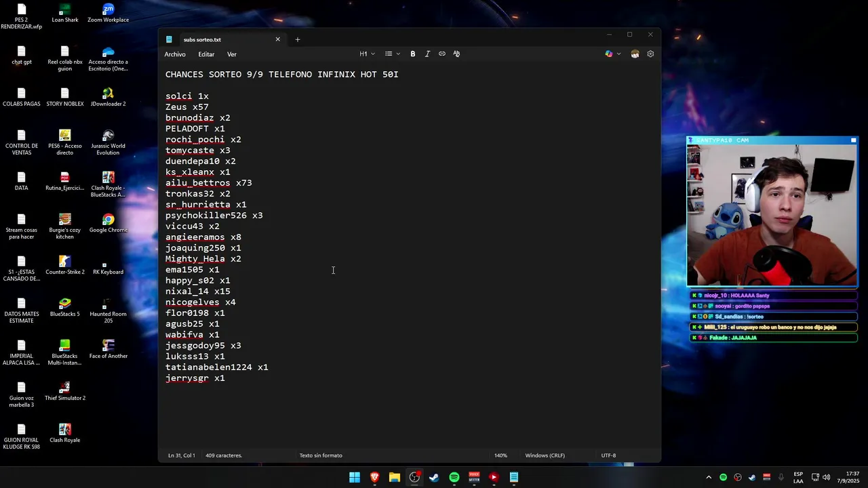
Task: Open Clash Royale desktop icon
Action: click(64, 434)
